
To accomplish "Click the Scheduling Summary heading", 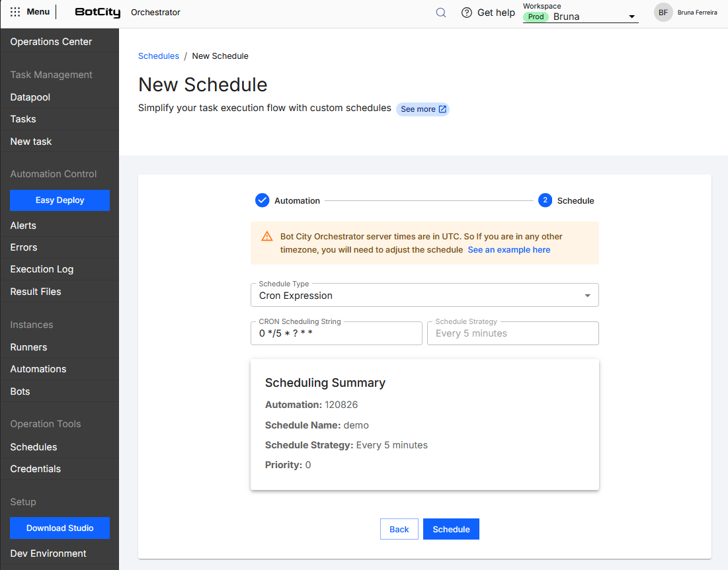I will point(325,382).
